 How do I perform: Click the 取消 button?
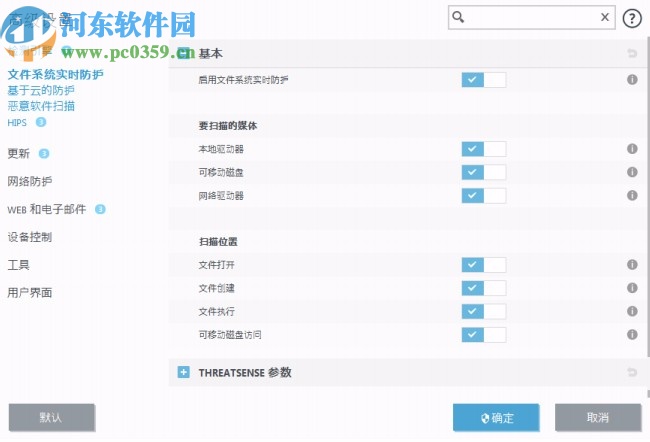598,417
